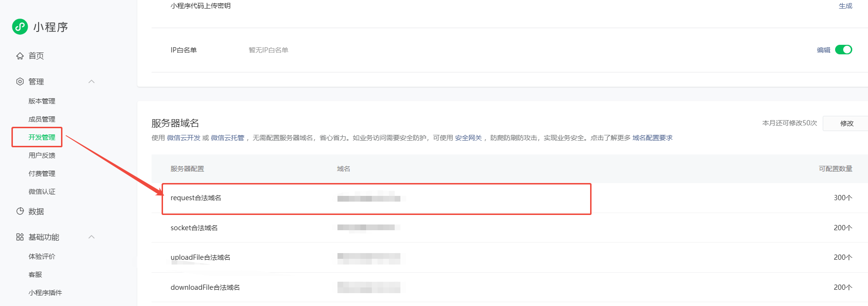
Task: Click the green Mini Program logo icon
Action: pyautogui.click(x=20, y=27)
